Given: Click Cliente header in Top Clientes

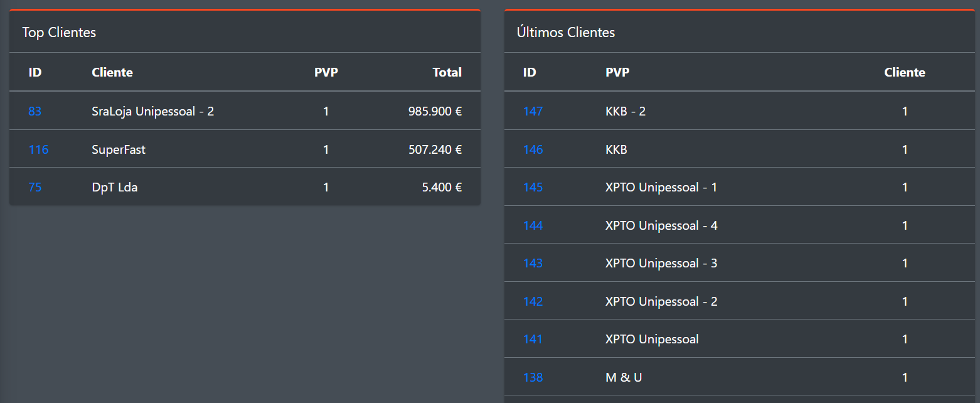Looking at the screenshot, I should coord(112,72).
